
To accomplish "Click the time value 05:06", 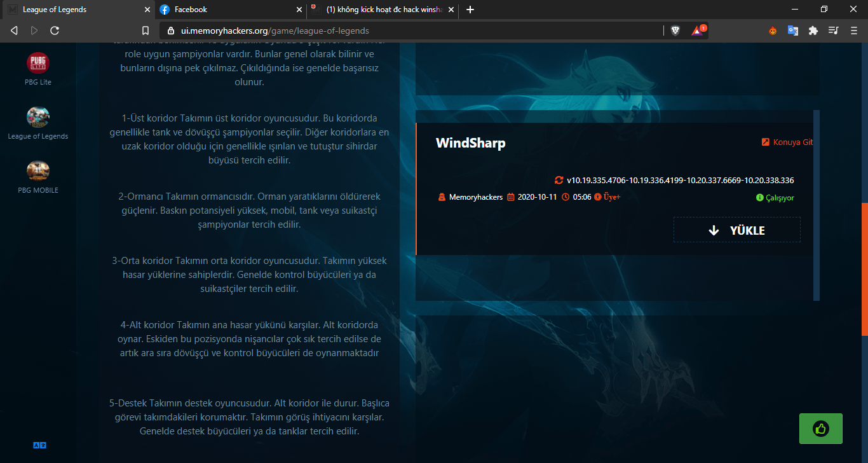I will pyautogui.click(x=582, y=197).
